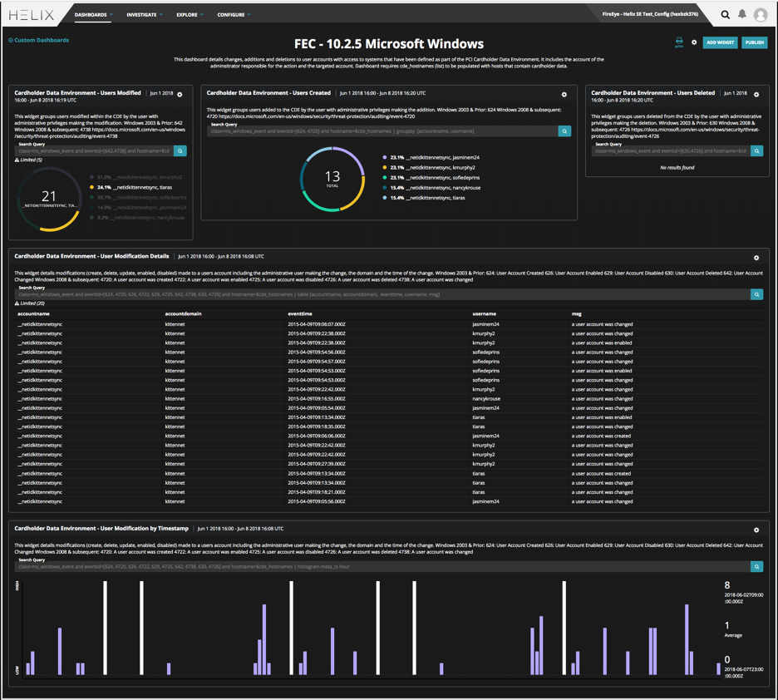
Task: Click eventtime 2015-04-09T09:27:39.000Z cell
Action: [317, 464]
